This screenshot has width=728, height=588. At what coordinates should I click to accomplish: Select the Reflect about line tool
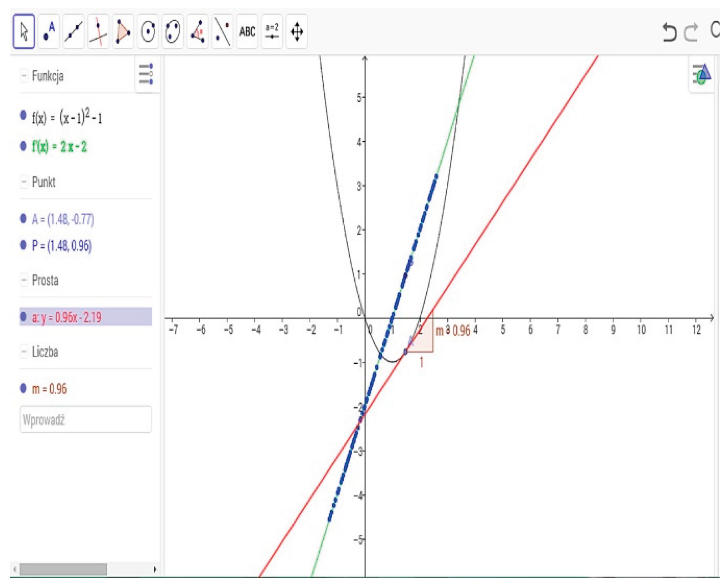pos(223,32)
